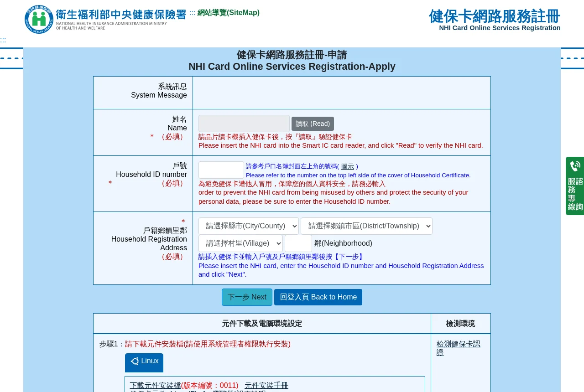Expand the Village dropdown

click(x=240, y=243)
